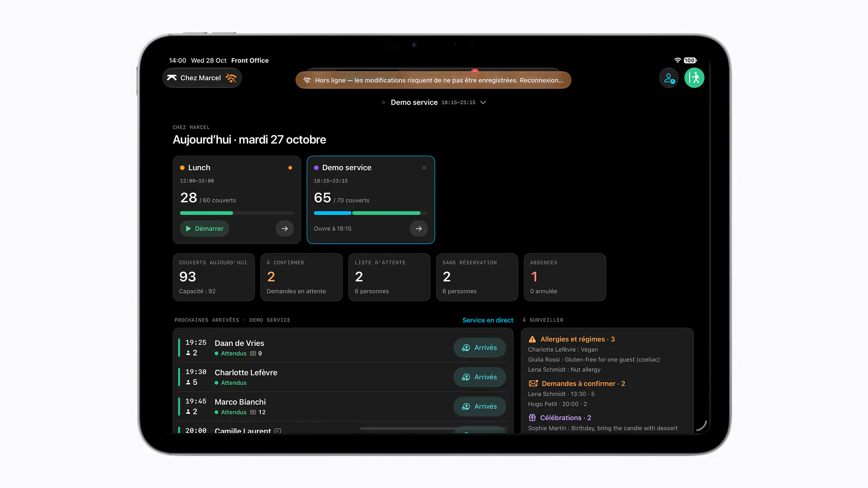The image size is (868, 488).
Task: Open Lunch card arrow button
Action: (285, 229)
